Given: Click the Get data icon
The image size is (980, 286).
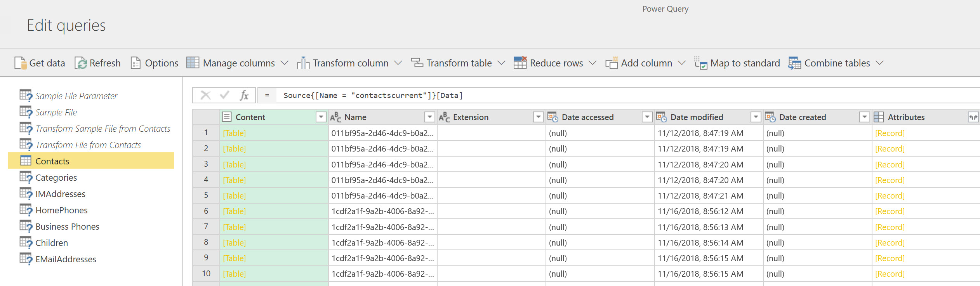Looking at the screenshot, I should [20, 63].
